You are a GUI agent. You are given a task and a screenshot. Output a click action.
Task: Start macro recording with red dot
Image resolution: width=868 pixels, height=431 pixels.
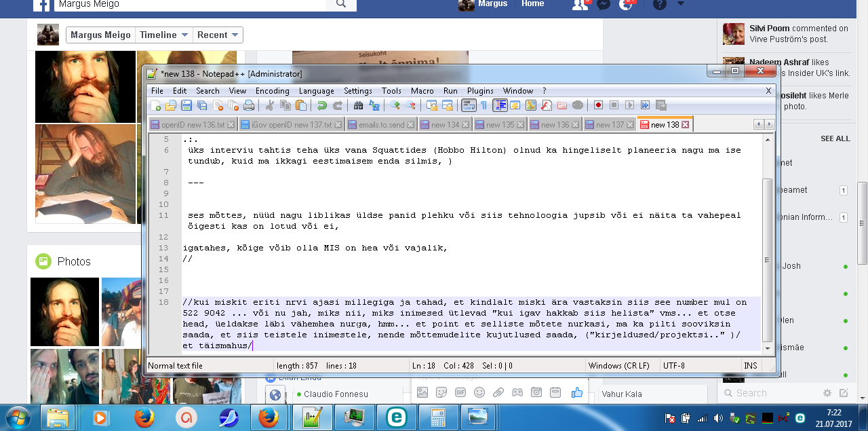coord(598,105)
